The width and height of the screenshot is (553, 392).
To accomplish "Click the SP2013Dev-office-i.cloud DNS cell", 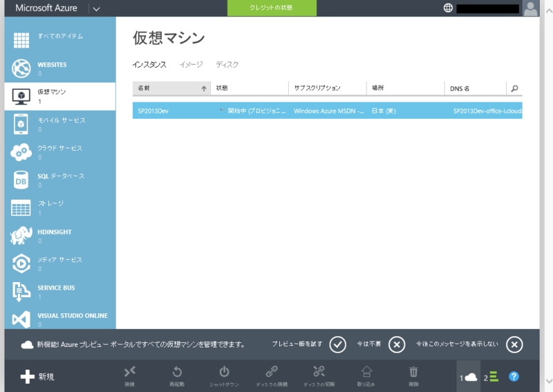I will [x=487, y=111].
